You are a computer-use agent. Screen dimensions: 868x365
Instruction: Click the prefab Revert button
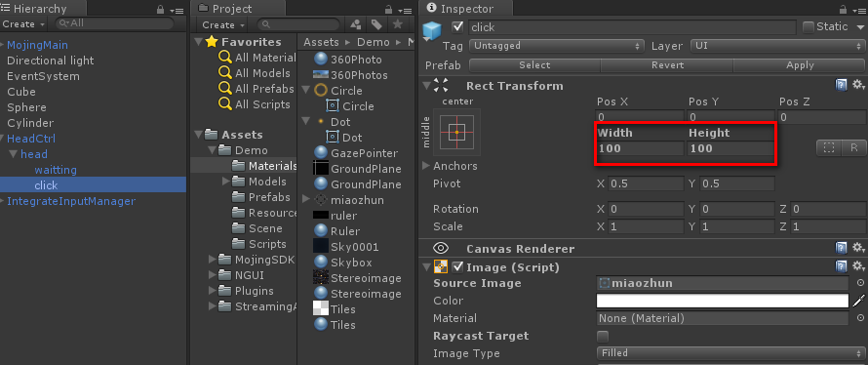667,64
